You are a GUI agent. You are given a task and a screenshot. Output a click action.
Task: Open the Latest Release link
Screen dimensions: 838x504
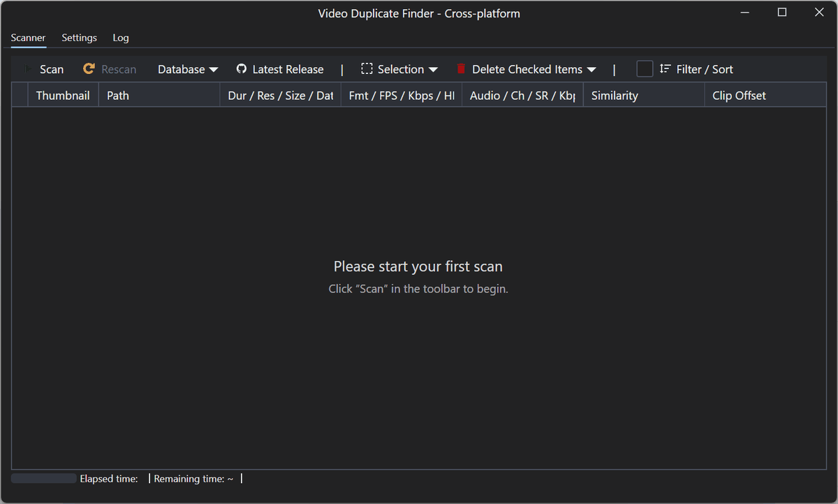[288, 69]
